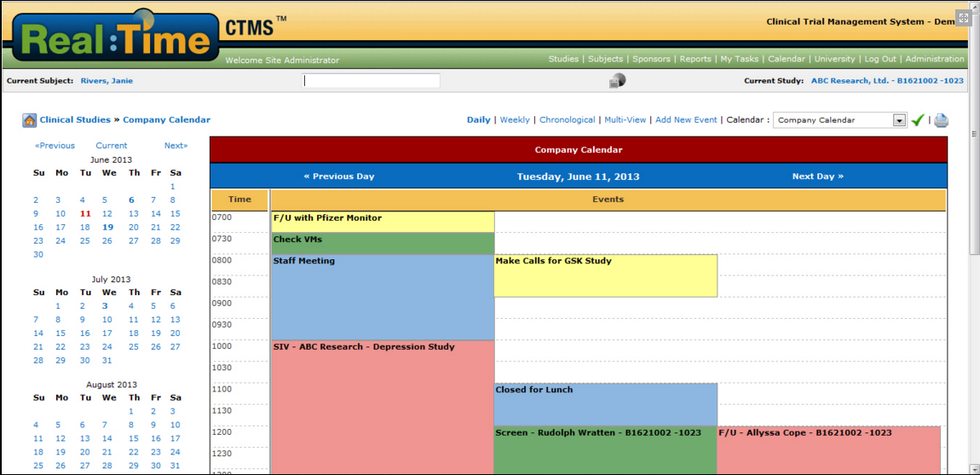Click the Real:Time CTMS logo
980x475 pixels.
click(116, 37)
